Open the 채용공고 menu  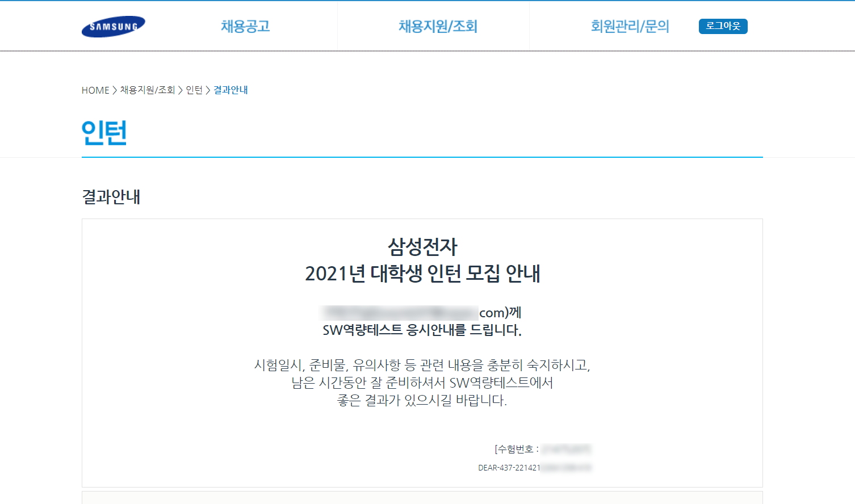245,26
